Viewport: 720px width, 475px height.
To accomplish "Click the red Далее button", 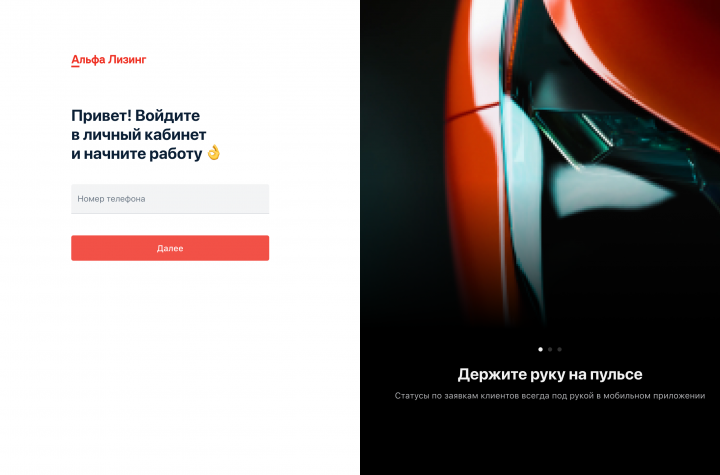I will (170, 248).
